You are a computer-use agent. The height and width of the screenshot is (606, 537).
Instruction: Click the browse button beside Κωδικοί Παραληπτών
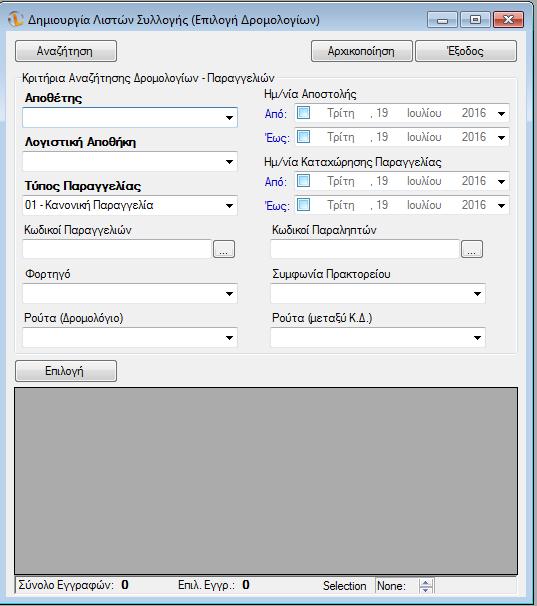pyautogui.click(x=472, y=249)
